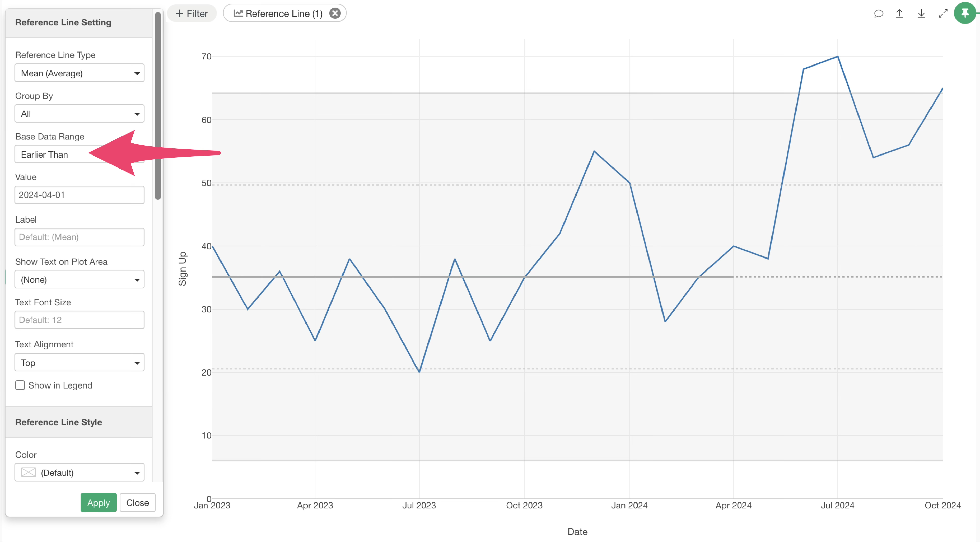Toggle the Show in Legend checkbox
The image size is (980, 542).
pyautogui.click(x=20, y=385)
